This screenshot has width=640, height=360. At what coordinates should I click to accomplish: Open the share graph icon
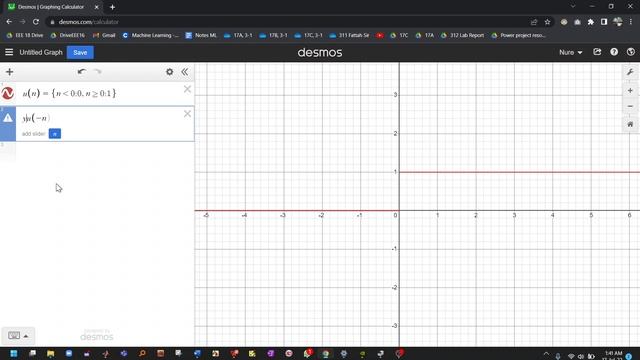coord(597,52)
